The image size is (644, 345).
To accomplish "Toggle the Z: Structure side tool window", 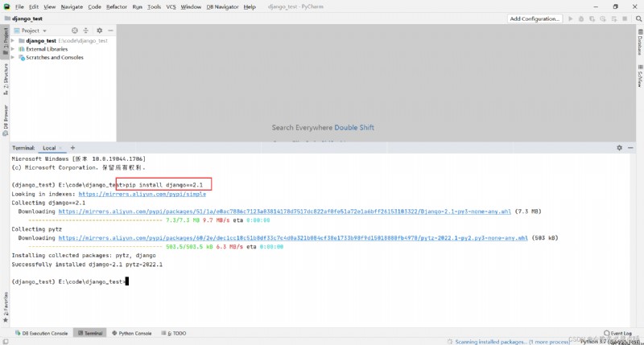I will [6, 79].
